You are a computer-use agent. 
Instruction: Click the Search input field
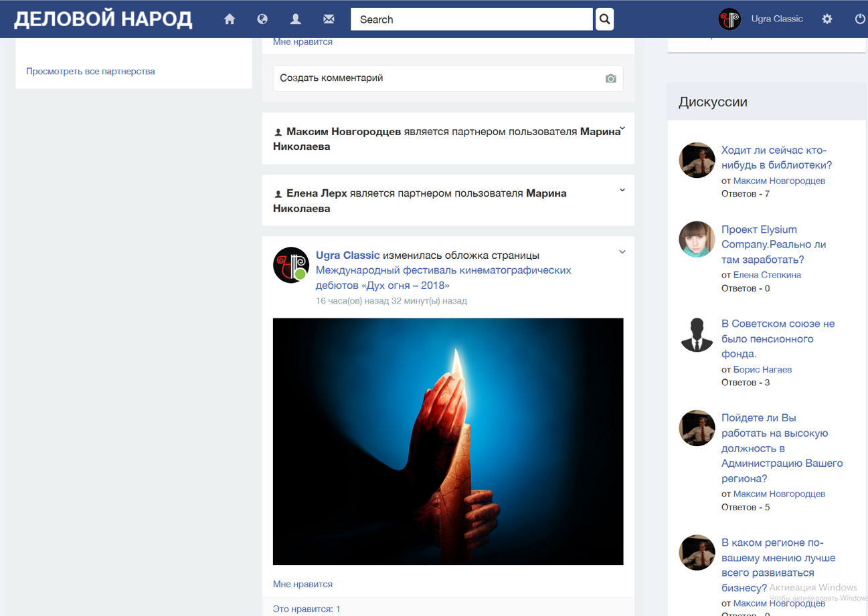[x=472, y=19]
